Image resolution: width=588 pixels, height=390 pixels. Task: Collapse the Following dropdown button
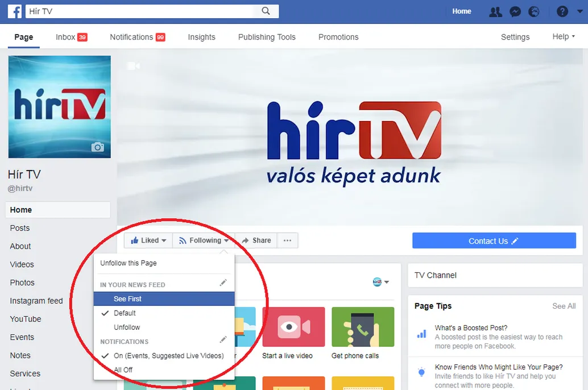(204, 240)
